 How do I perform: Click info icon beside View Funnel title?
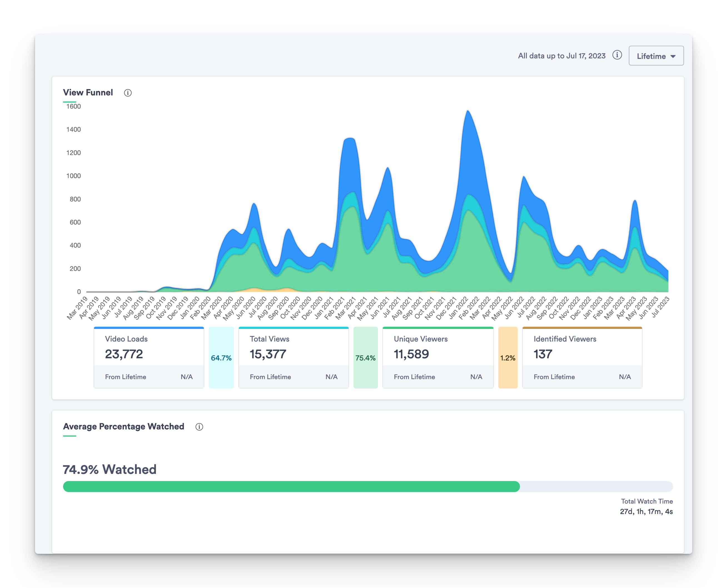pyautogui.click(x=128, y=93)
